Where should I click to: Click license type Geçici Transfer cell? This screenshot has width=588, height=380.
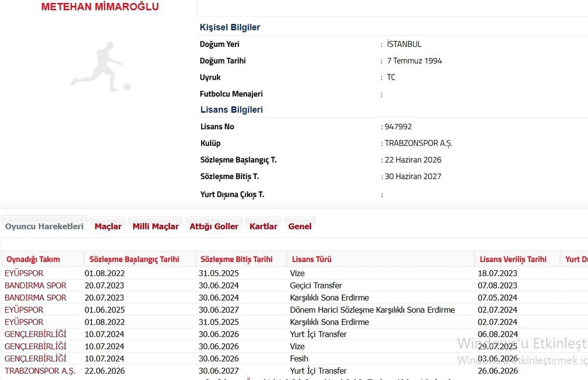click(316, 285)
